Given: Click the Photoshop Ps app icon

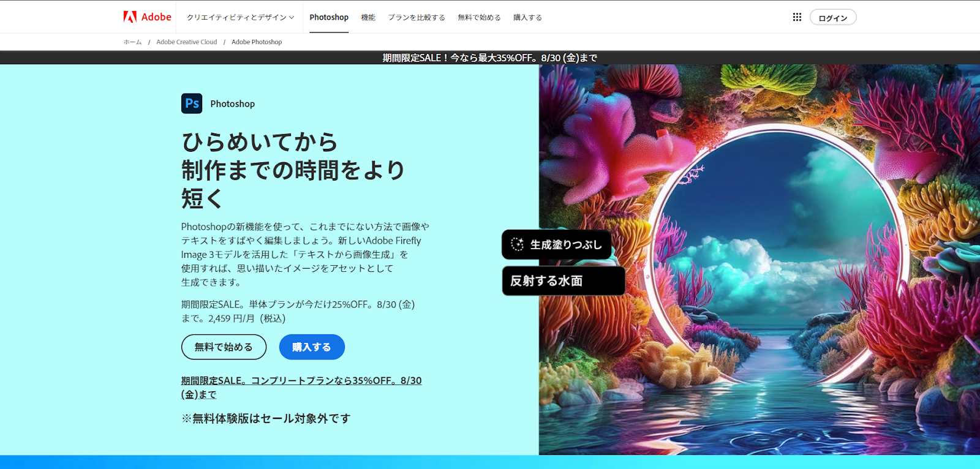Looking at the screenshot, I should click(x=192, y=103).
